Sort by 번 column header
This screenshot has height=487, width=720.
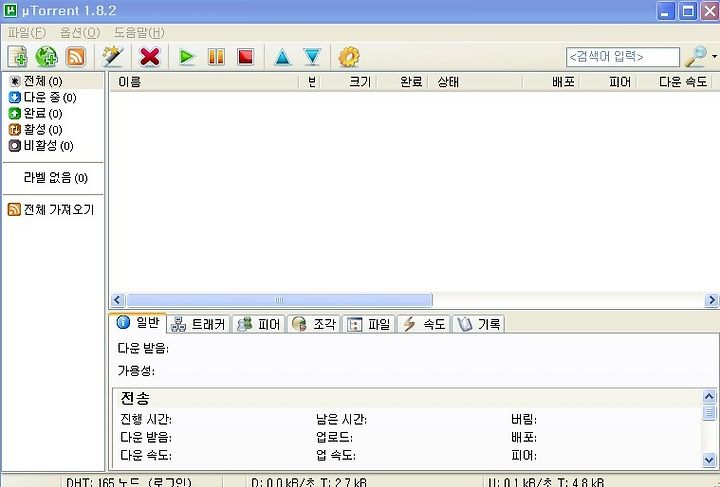(309, 82)
